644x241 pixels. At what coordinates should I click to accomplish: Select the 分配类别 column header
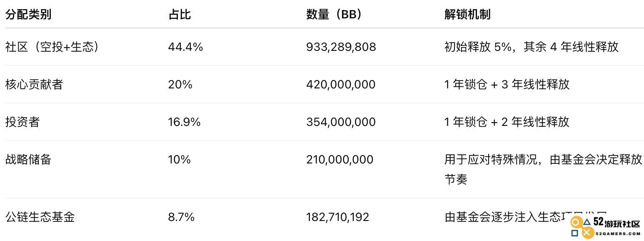click(x=28, y=14)
